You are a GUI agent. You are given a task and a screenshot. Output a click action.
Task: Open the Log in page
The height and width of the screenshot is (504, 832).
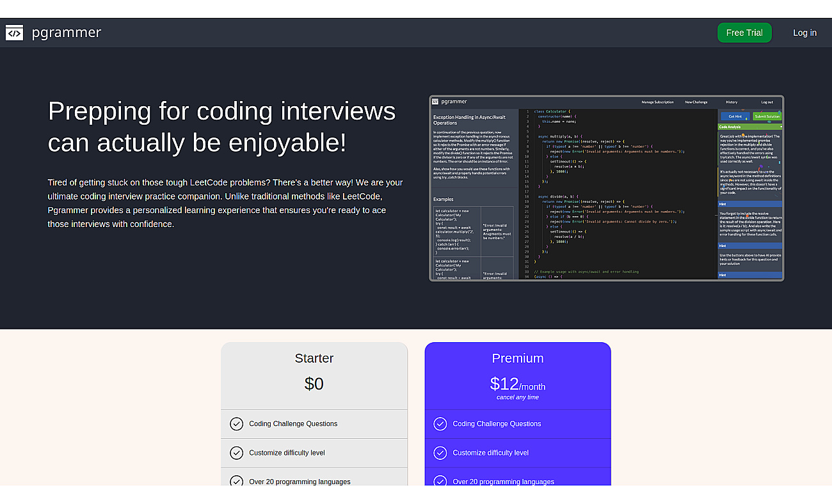pos(804,33)
